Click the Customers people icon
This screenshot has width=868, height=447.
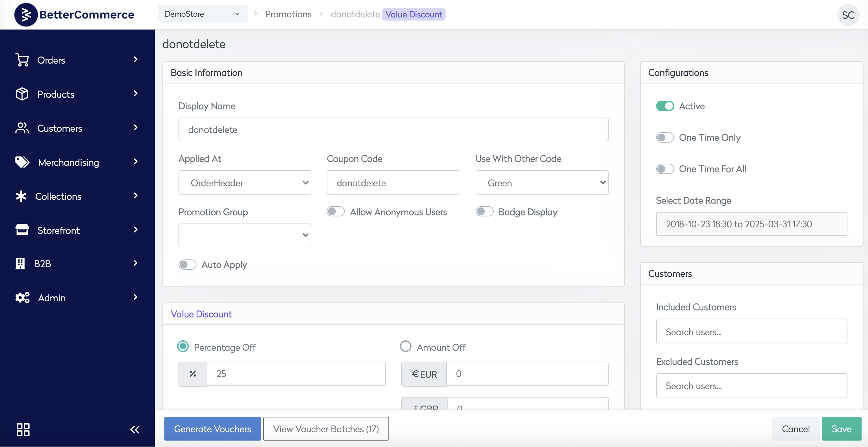(x=22, y=128)
